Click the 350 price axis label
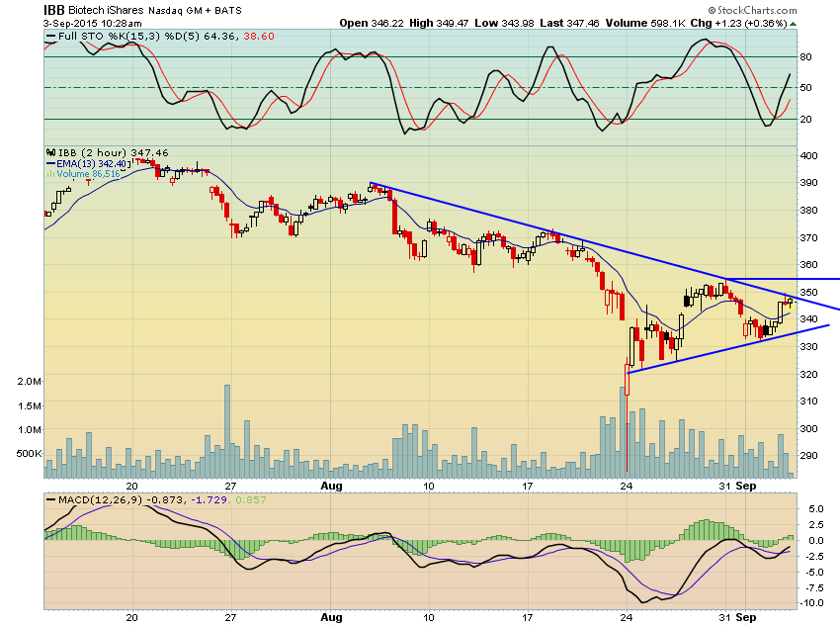The height and width of the screenshot is (626, 840). (x=808, y=292)
